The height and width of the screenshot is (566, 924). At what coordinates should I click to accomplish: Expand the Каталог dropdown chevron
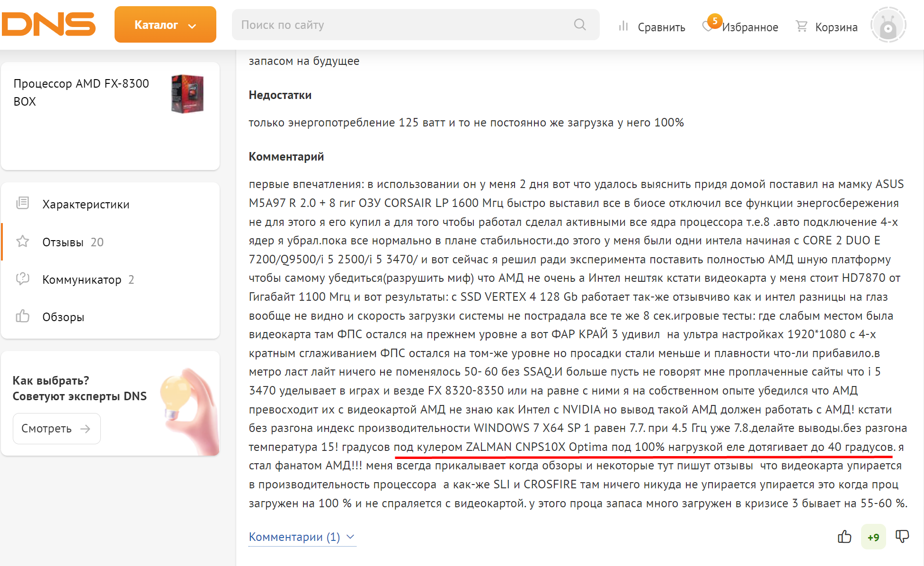(x=192, y=26)
